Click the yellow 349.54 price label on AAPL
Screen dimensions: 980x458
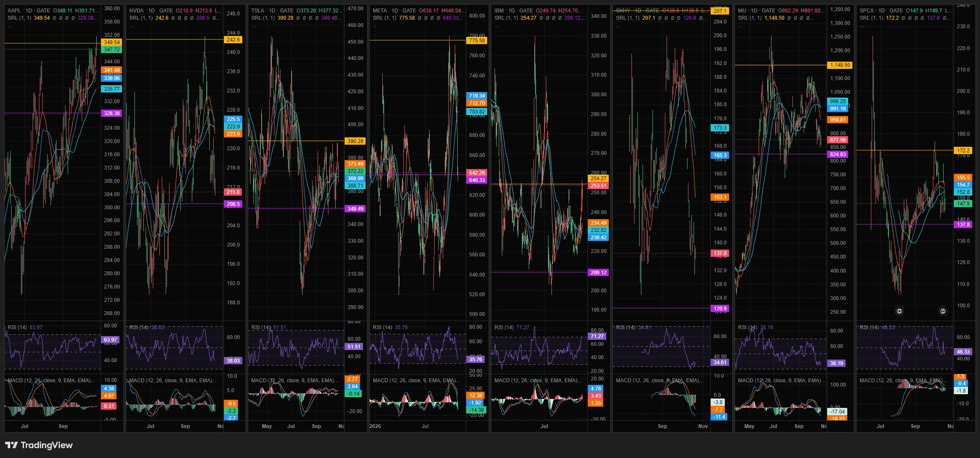pyautogui.click(x=112, y=42)
